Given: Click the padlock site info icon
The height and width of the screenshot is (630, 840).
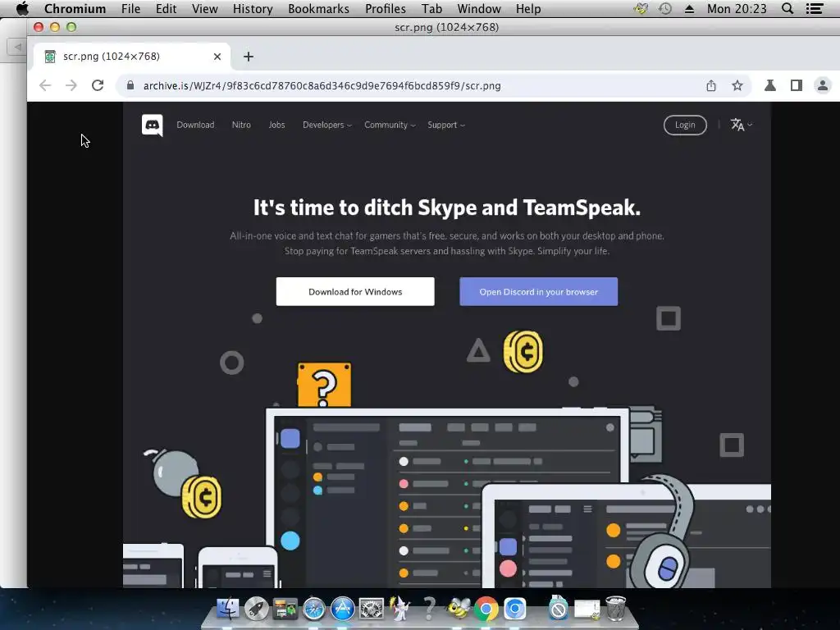Looking at the screenshot, I should [130, 85].
